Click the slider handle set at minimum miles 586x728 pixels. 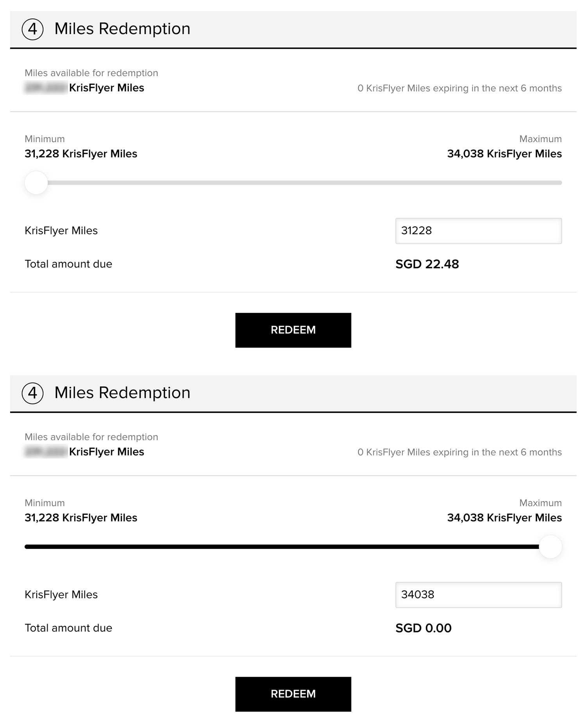[36, 183]
